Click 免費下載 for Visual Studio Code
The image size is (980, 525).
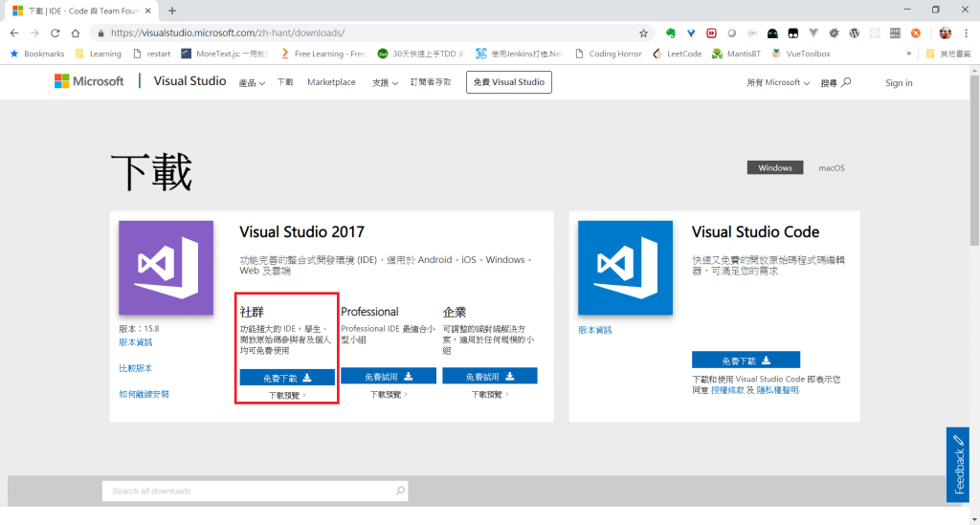(746, 361)
